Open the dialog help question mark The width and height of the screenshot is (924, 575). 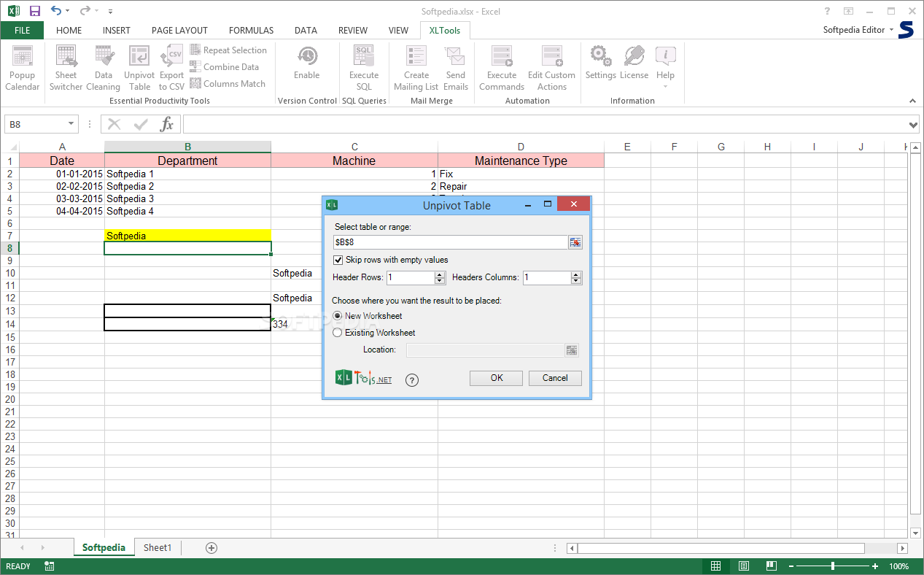(411, 379)
